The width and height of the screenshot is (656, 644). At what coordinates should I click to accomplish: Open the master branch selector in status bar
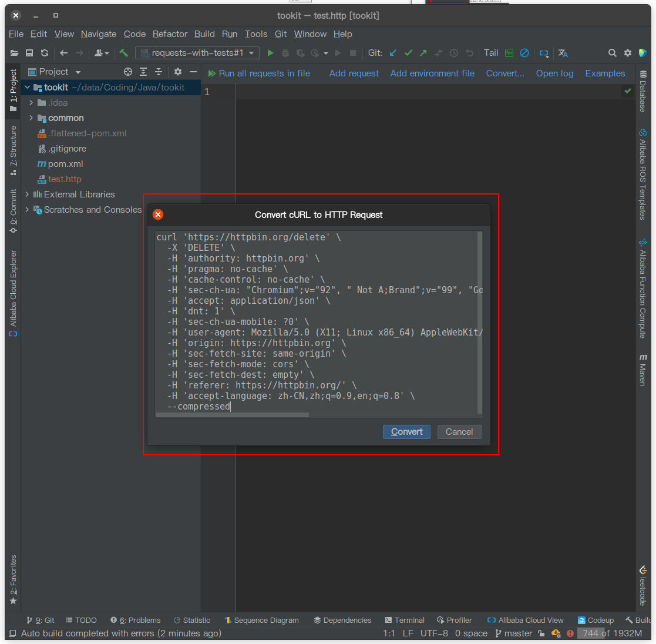point(514,633)
